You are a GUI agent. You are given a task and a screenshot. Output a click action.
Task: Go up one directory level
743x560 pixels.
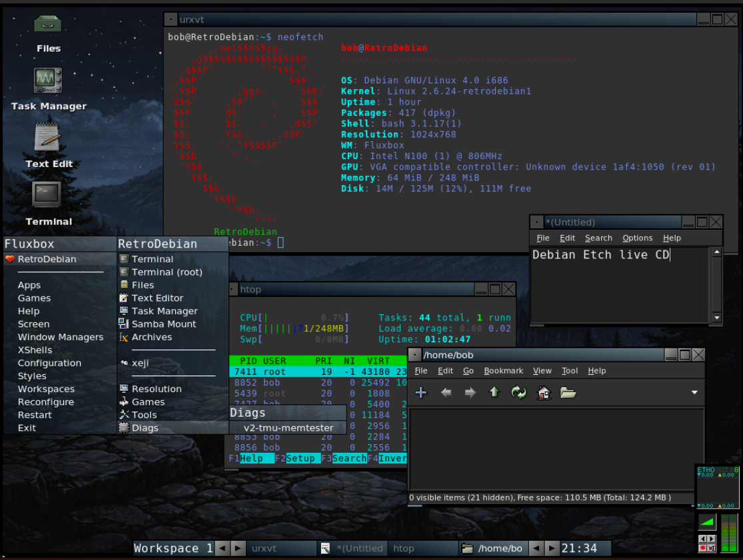(x=494, y=392)
